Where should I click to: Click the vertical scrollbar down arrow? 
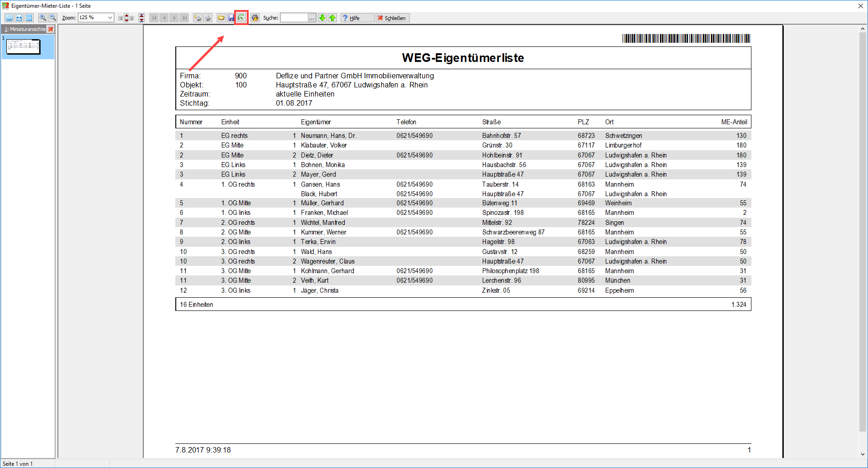[x=863, y=454]
